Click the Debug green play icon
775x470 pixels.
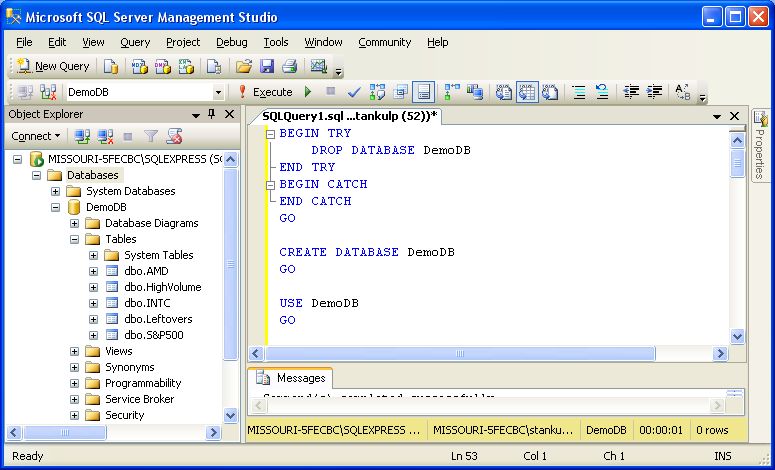(x=308, y=92)
